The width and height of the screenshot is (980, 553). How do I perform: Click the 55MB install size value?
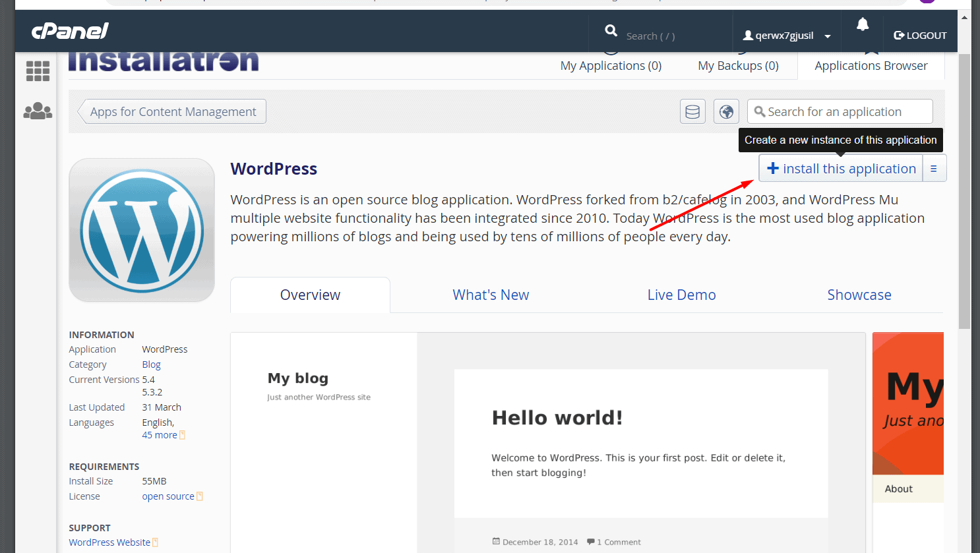154,481
